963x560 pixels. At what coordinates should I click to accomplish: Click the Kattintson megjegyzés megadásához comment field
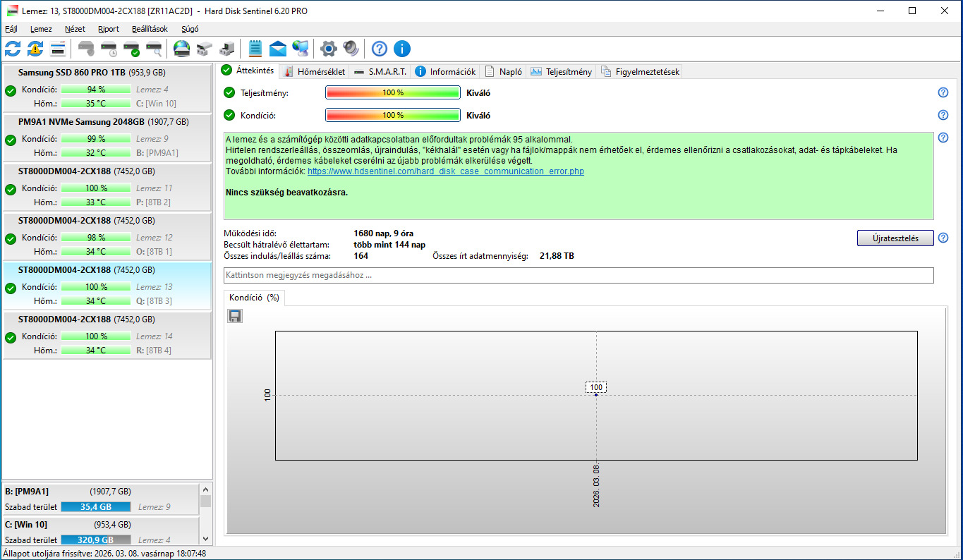pyautogui.click(x=579, y=275)
